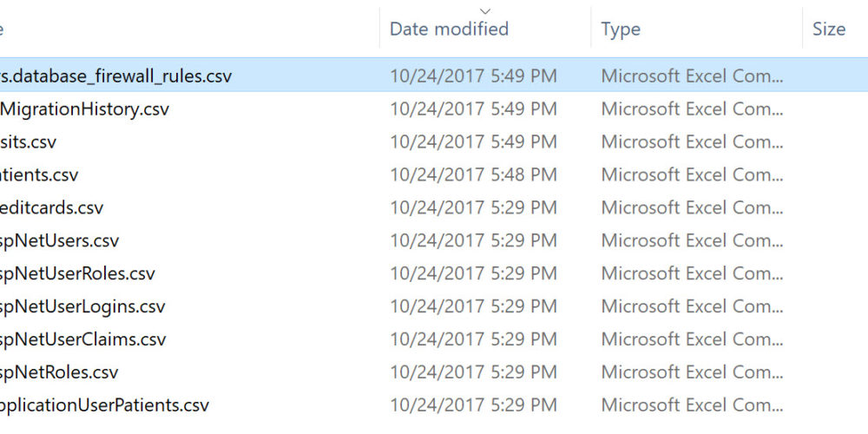The width and height of the screenshot is (868, 434).
Task: Select the MigrationHistory.csv file
Action: point(85,109)
